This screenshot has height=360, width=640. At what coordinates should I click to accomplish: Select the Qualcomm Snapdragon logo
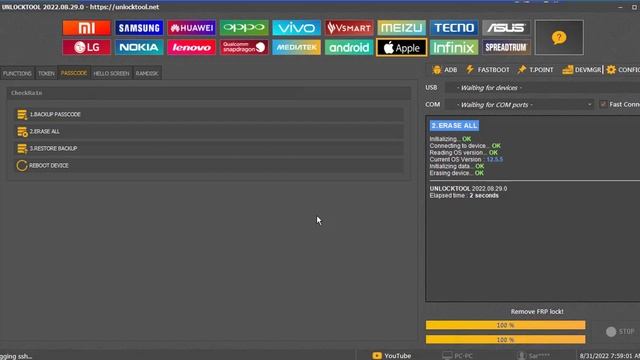pyautogui.click(x=244, y=47)
